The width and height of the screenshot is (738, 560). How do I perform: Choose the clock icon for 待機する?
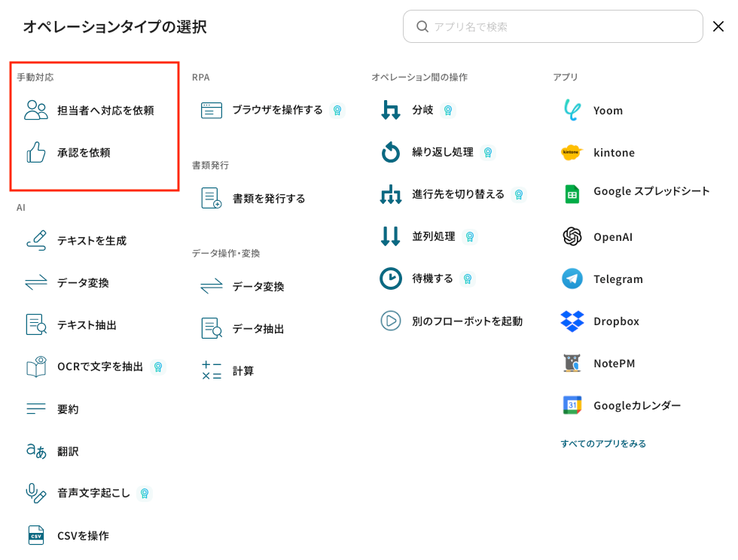tap(390, 279)
